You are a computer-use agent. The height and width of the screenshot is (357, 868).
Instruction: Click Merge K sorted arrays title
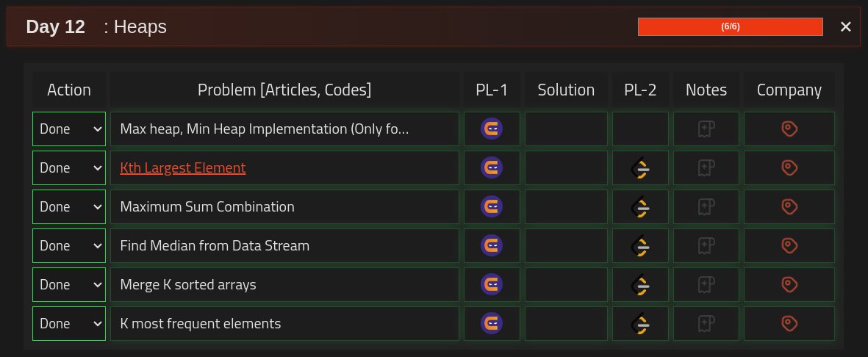coord(188,284)
